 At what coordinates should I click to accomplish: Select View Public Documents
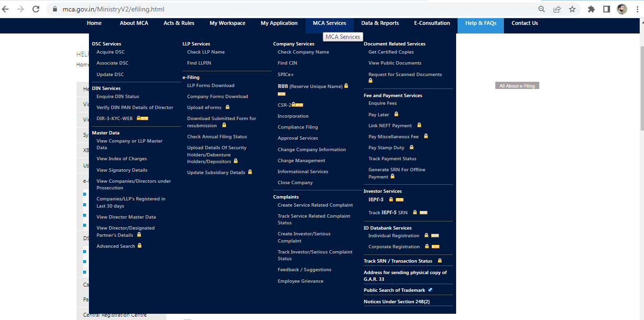(x=395, y=63)
